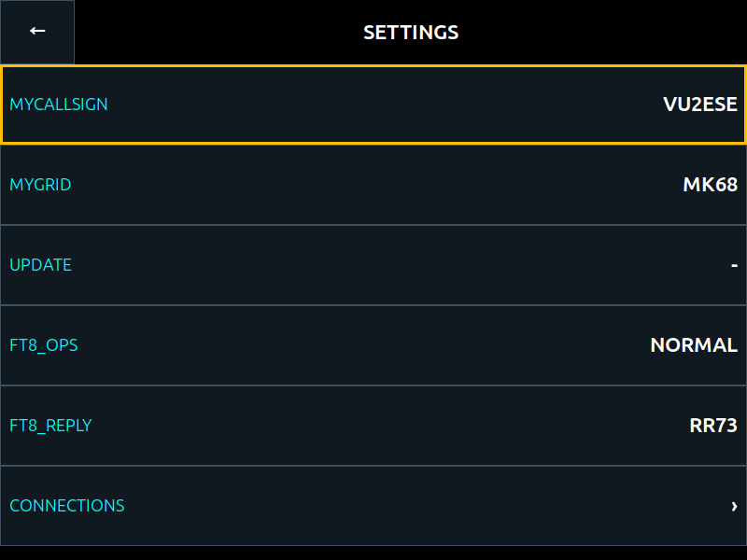Click empty middle of the FT8_REPLY row
Screen dimensions: 747x560
[373, 426]
